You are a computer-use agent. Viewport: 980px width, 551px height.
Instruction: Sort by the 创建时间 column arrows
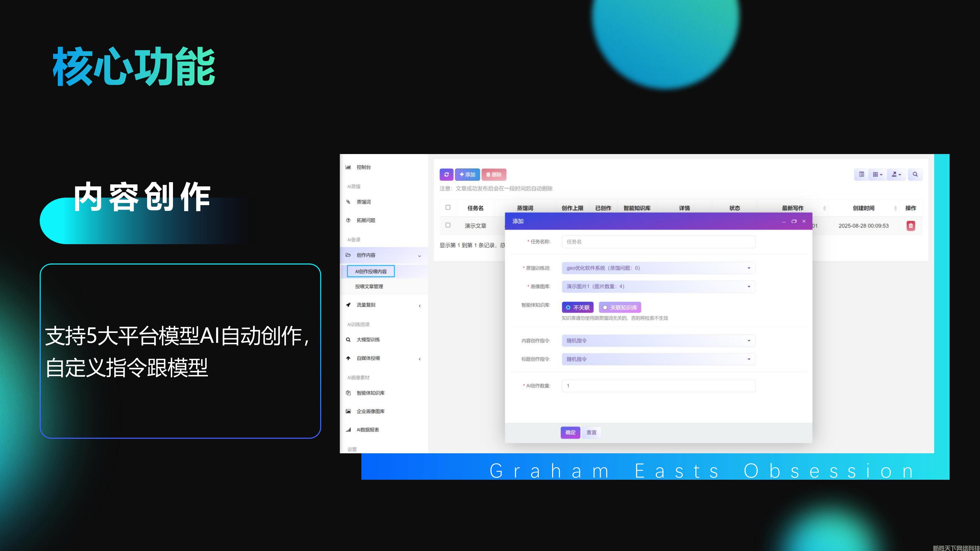895,208
